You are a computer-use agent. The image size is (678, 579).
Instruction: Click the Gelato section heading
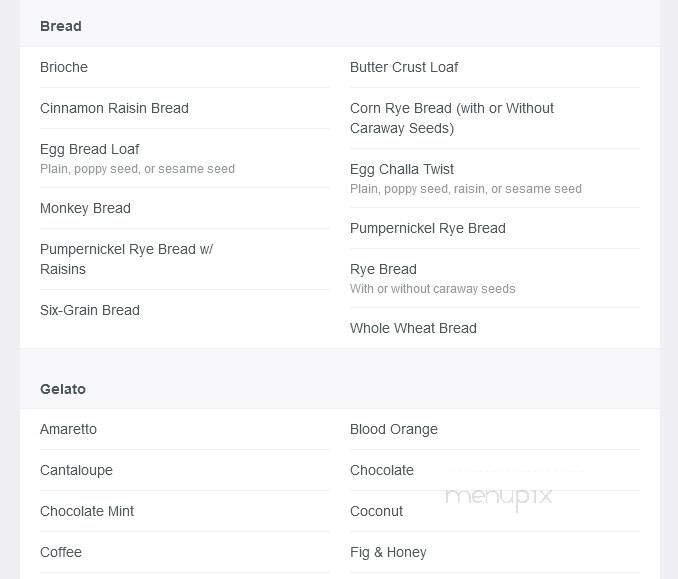point(63,389)
